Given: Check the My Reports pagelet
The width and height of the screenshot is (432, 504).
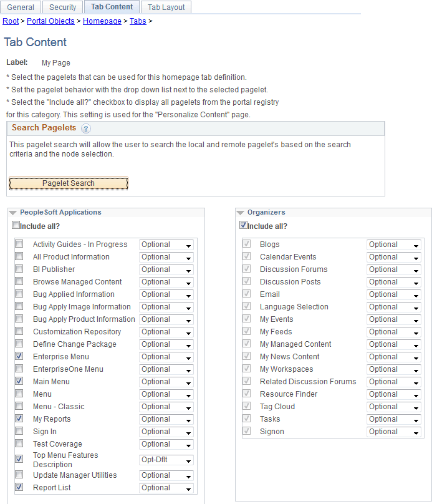Looking at the screenshot, I should 19,419.
